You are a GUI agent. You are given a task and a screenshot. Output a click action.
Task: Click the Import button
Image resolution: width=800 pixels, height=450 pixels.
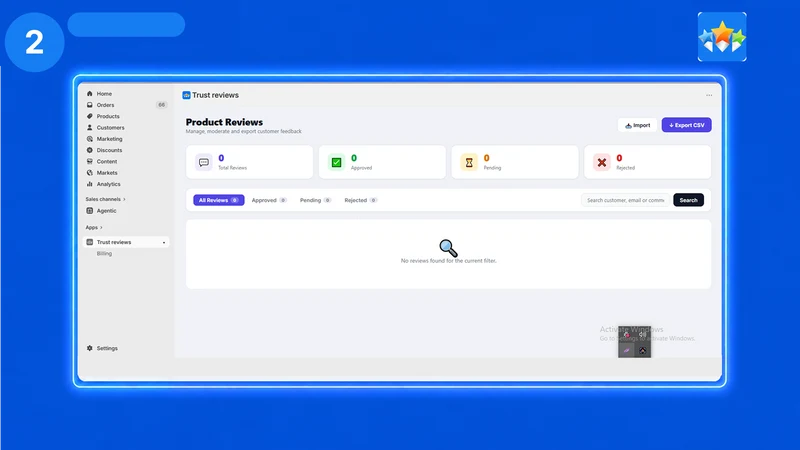[x=637, y=125]
